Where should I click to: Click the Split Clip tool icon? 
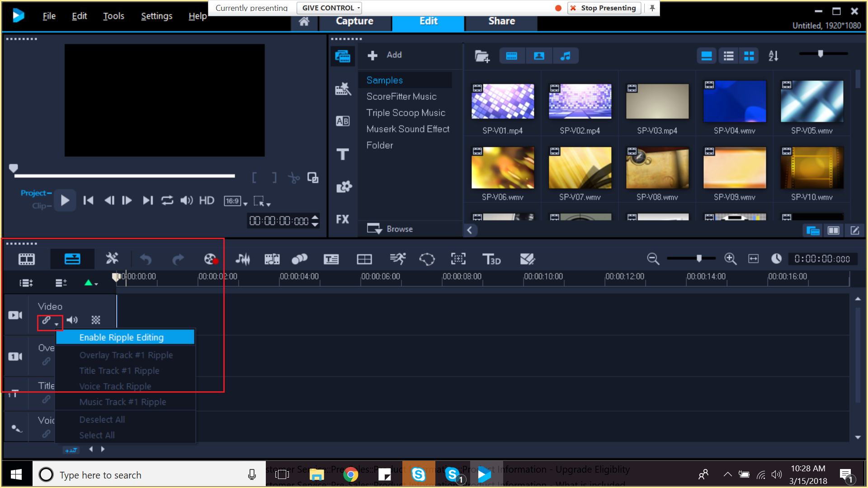pyautogui.click(x=294, y=178)
